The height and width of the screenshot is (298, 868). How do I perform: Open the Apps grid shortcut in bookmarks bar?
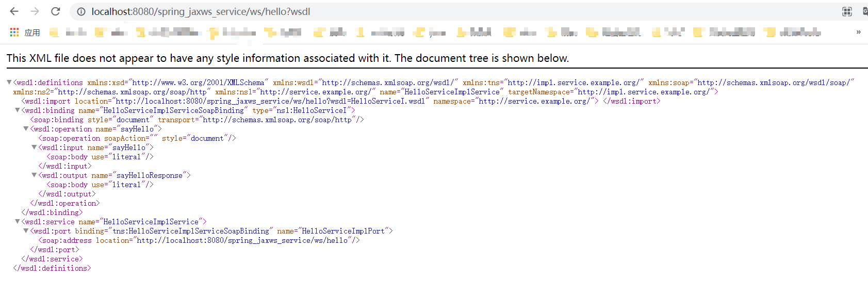(14, 32)
